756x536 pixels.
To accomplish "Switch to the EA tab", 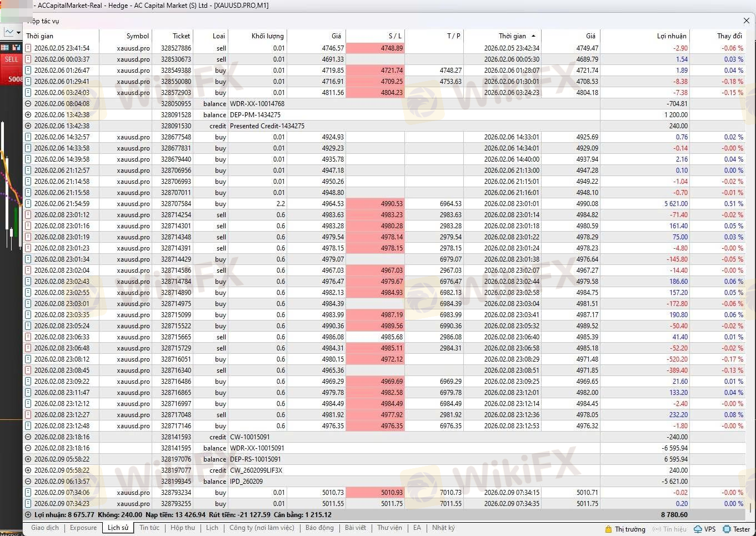I will coord(417,528).
